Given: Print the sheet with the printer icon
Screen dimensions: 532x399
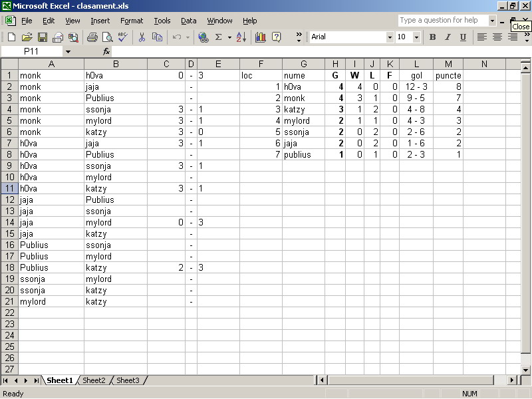Looking at the screenshot, I should pos(92,37).
